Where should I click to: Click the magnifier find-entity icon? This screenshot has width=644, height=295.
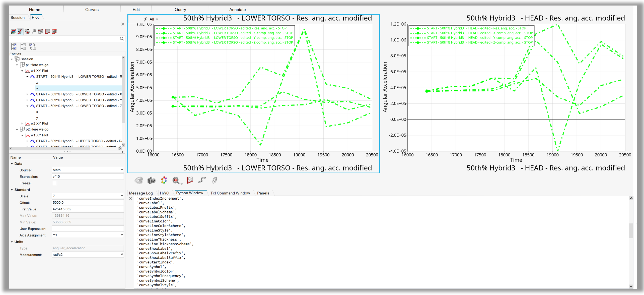(176, 180)
